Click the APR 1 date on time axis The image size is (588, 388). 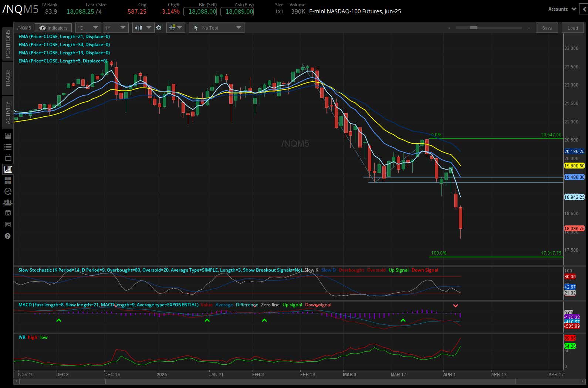point(449,375)
